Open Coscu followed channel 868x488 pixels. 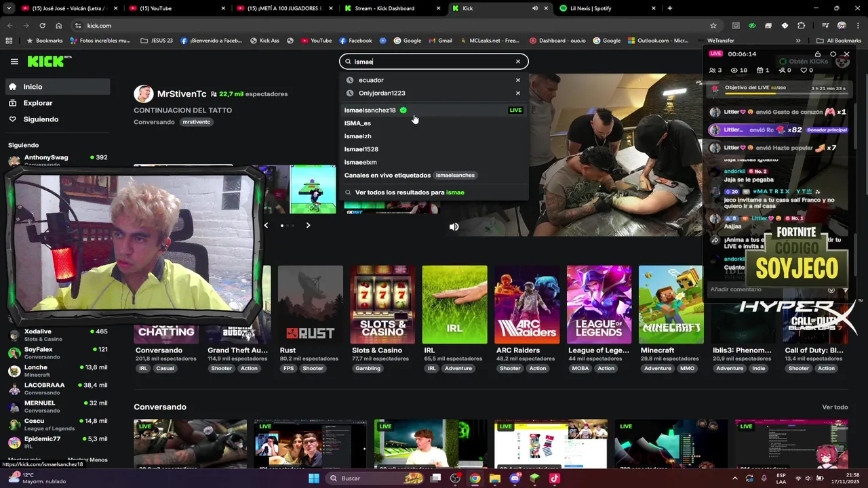[57, 424]
